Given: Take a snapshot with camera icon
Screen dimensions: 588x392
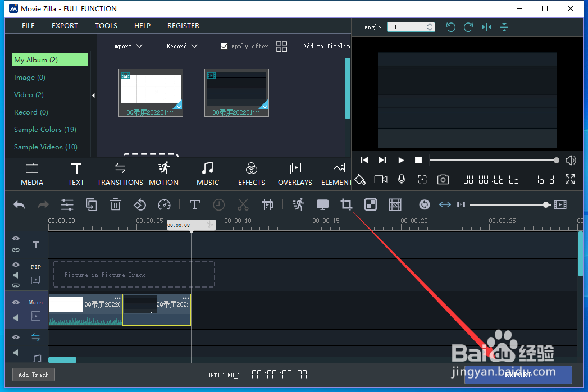Looking at the screenshot, I should (443, 179).
